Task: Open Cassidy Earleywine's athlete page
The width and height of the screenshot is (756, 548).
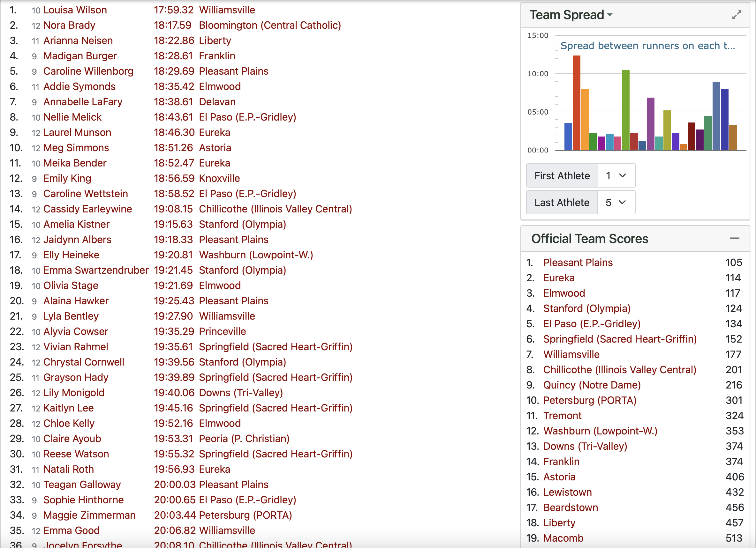Action: click(88, 209)
